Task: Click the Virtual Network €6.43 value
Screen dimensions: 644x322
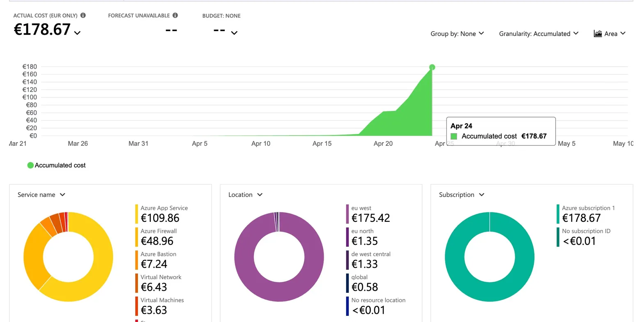Action: tap(154, 287)
